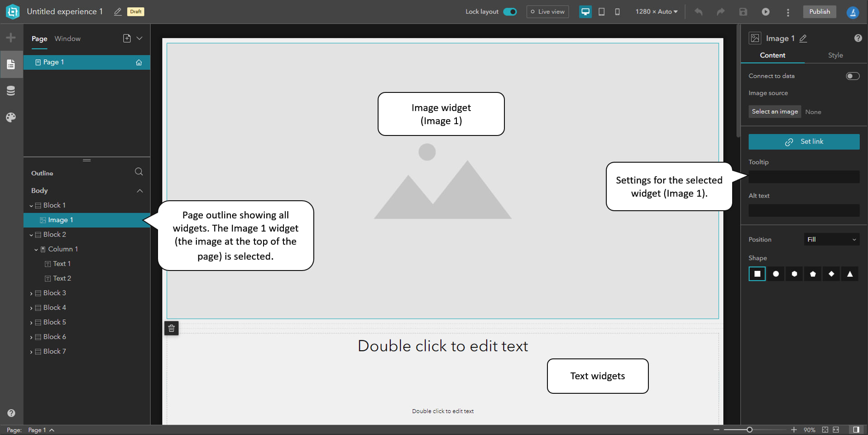This screenshot has height=435, width=868.
Task: Collapse the Block 1 tree node
Action: [x=31, y=206]
